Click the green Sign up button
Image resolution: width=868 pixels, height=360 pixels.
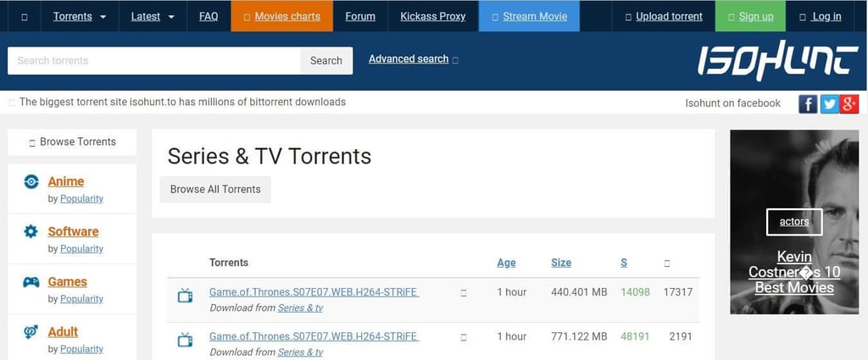(751, 16)
